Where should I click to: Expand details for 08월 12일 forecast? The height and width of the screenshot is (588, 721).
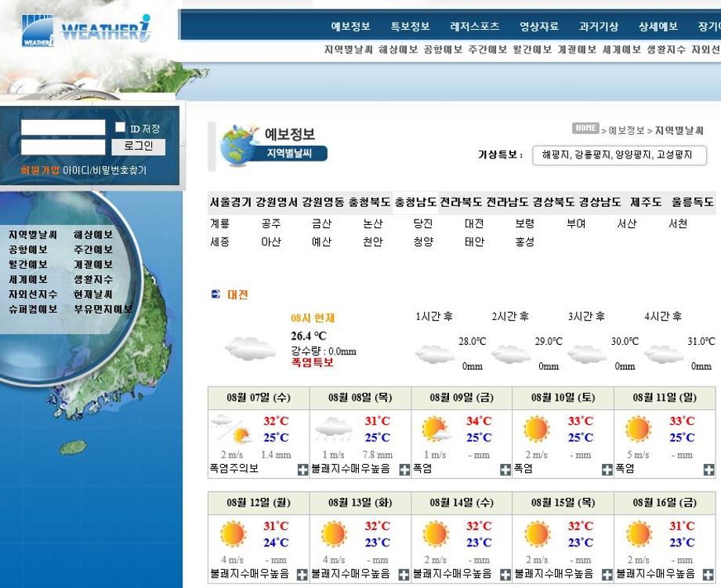coord(302,575)
